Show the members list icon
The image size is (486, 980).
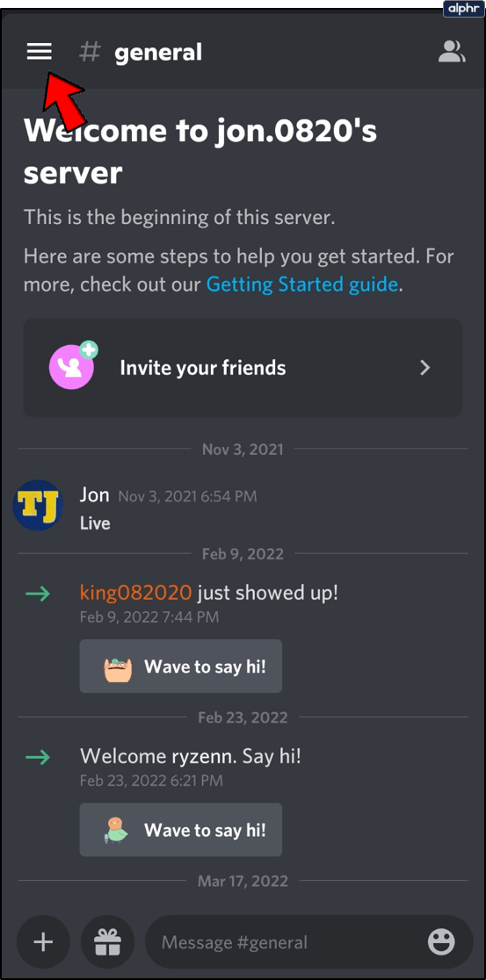coord(452,52)
